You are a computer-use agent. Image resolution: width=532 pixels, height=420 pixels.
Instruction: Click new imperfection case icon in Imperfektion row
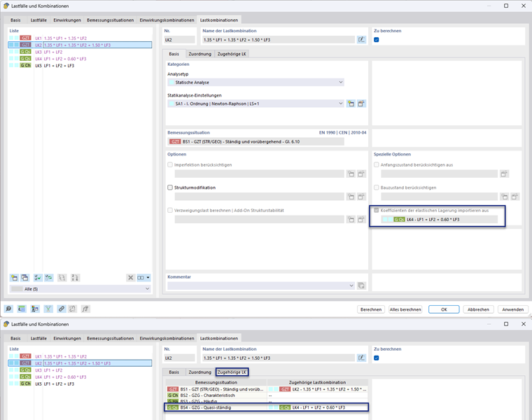351,174
